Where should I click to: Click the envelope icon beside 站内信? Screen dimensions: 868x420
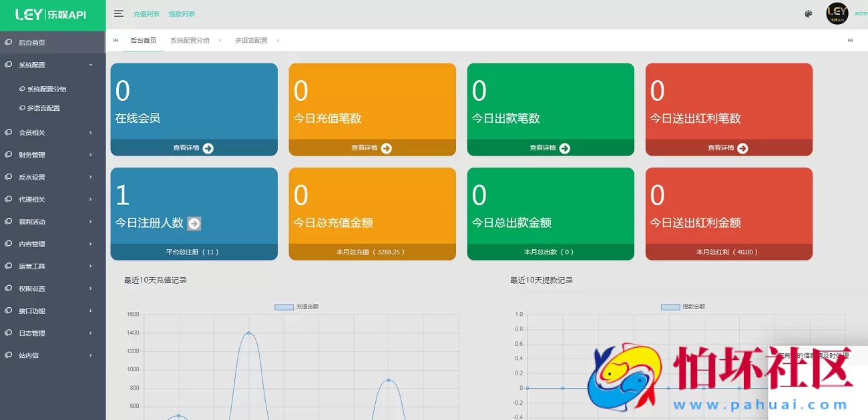coord(9,355)
